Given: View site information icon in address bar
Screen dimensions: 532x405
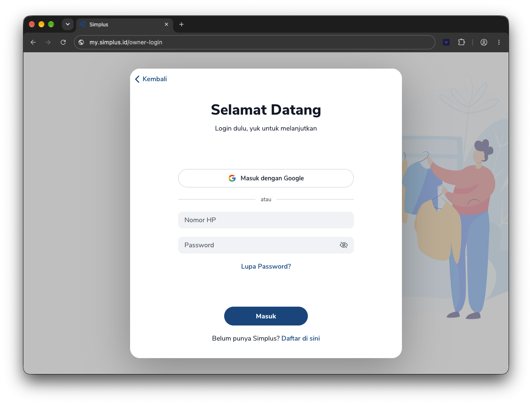Looking at the screenshot, I should pos(81,42).
